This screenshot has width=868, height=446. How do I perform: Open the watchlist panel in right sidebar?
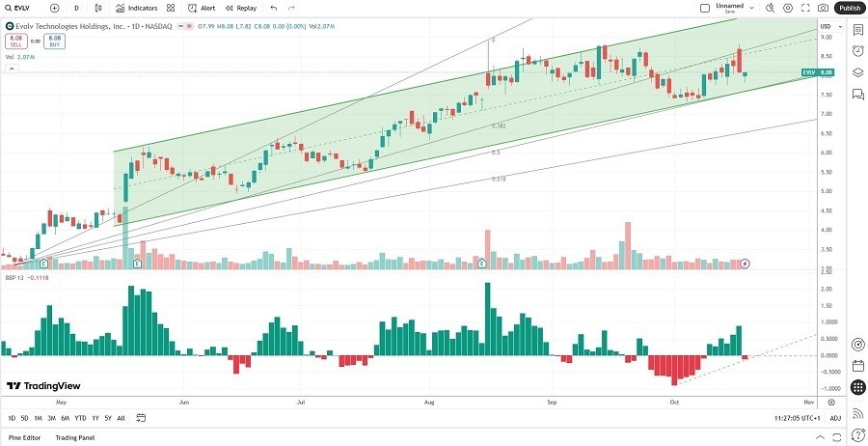click(857, 30)
